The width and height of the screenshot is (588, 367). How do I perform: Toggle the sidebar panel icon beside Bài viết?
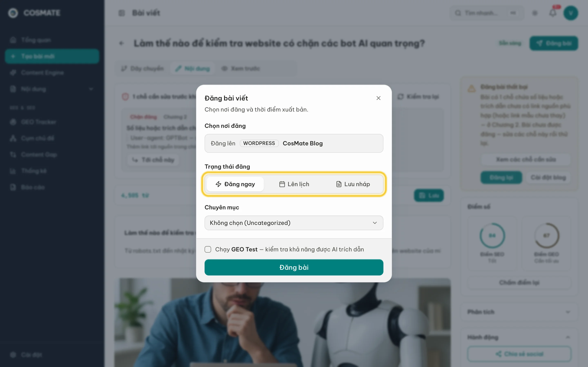121,13
